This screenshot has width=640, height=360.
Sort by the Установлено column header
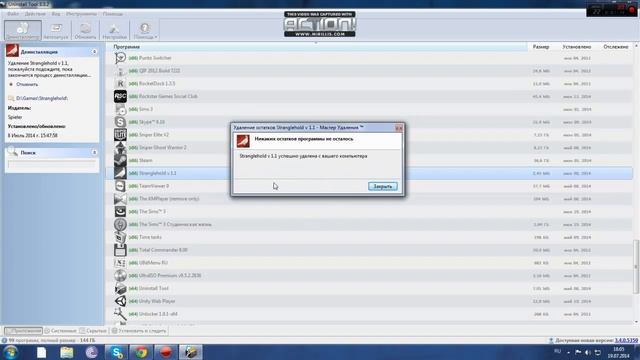click(x=576, y=47)
